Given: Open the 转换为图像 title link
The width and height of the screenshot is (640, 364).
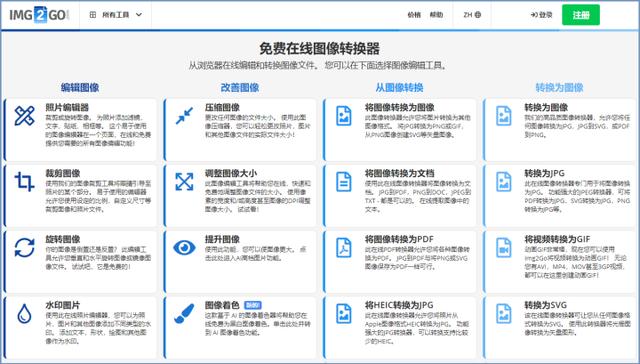Looking at the screenshot, I should point(546,107).
